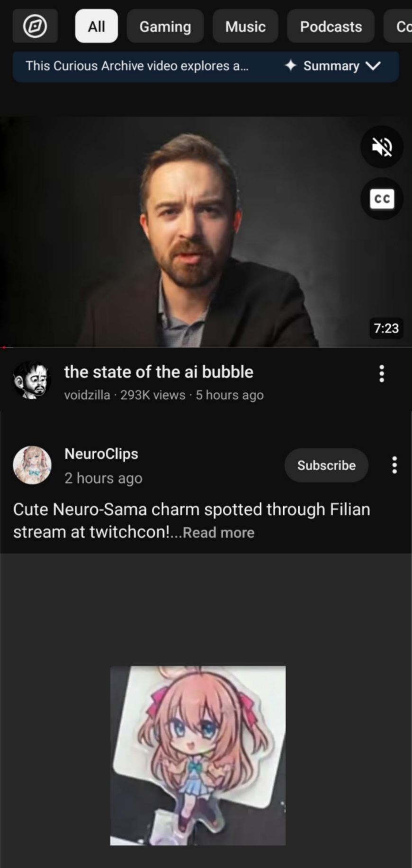Click the video progress bar
Viewport: 412px width, 868px height.
(206, 347)
